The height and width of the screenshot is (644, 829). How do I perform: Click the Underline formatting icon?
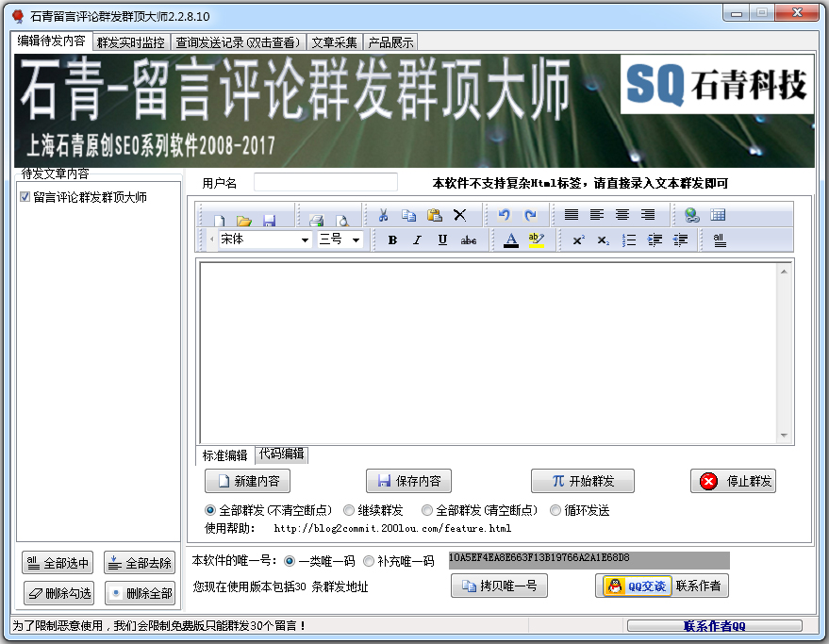click(x=442, y=239)
